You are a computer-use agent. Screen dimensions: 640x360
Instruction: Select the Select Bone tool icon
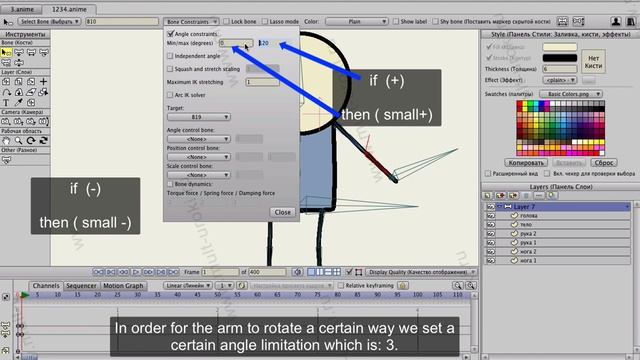(x=6, y=53)
